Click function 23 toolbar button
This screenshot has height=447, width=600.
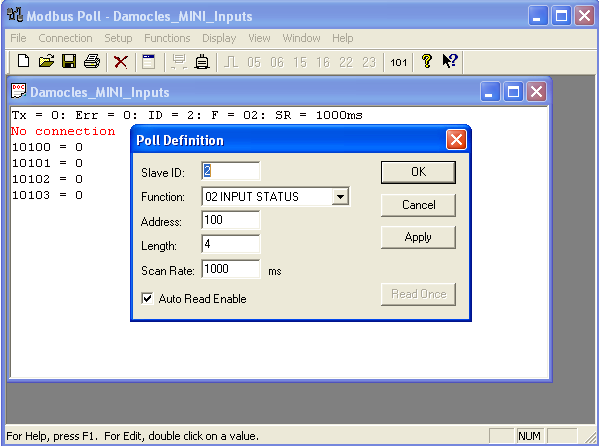tap(369, 62)
